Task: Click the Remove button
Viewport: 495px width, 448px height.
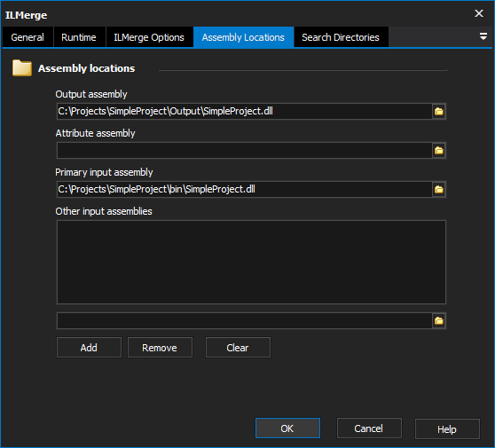Action: pyautogui.click(x=160, y=348)
